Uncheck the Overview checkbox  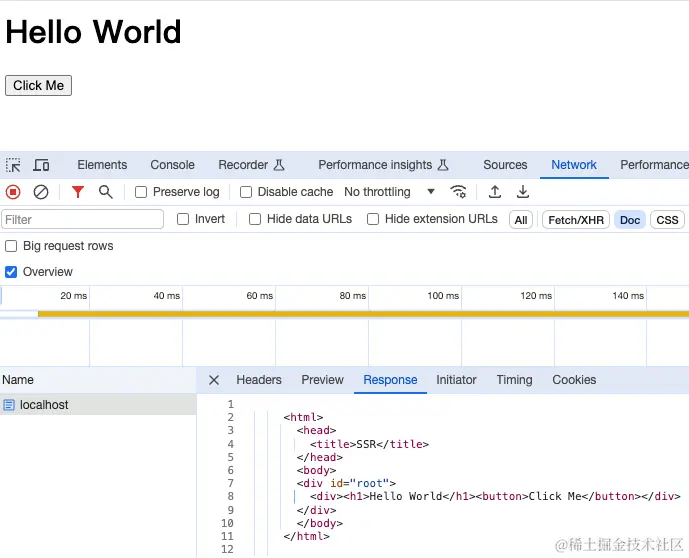(11, 272)
